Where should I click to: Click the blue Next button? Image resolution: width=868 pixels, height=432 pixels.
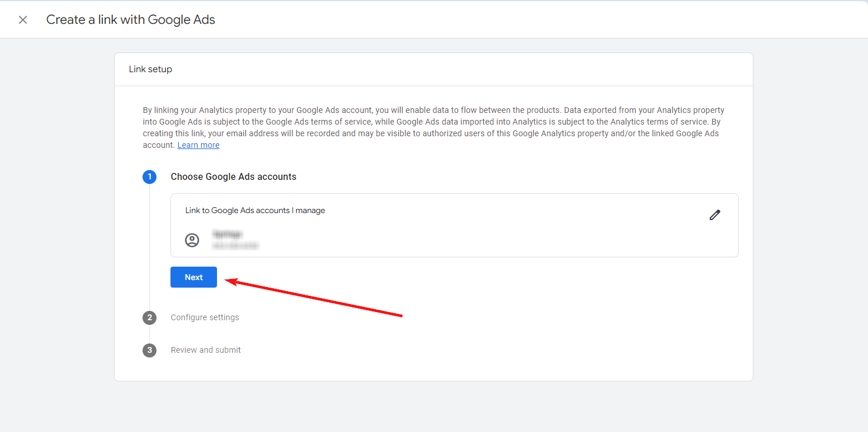coord(194,277)
